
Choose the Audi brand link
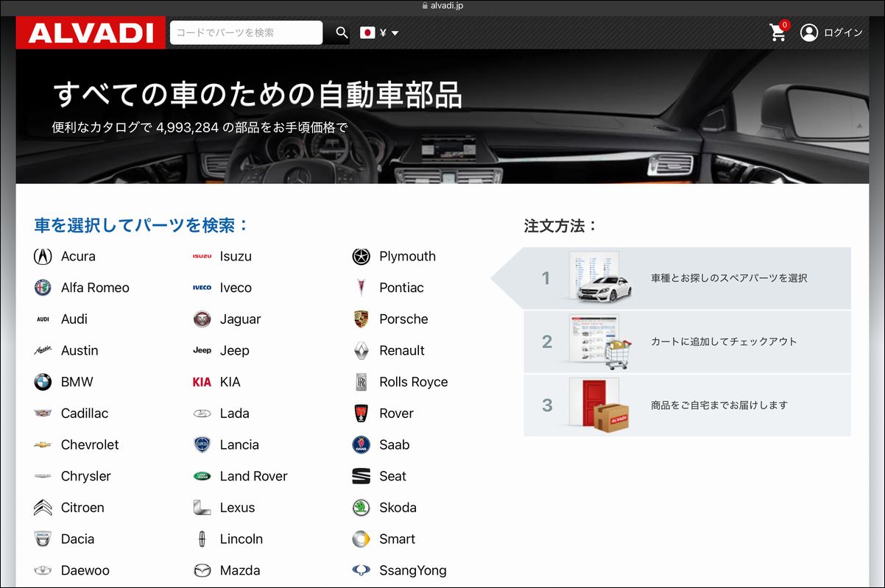(74, 319)
